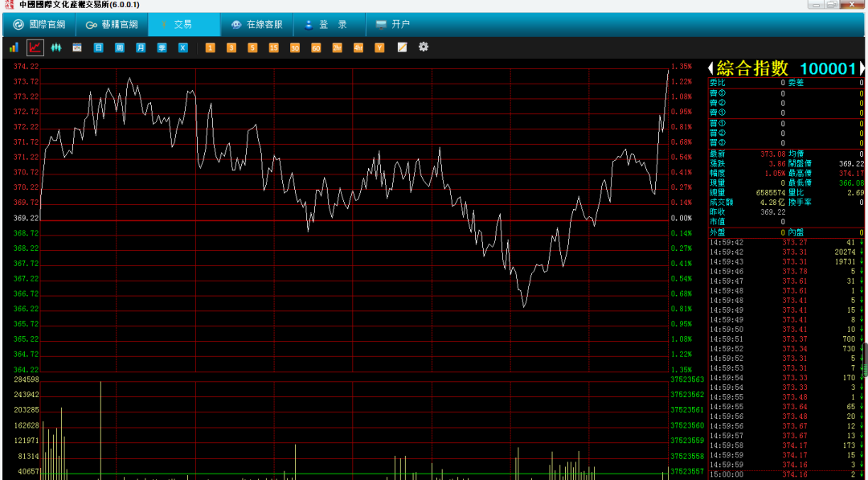Select the red intraday line chart icon

click(35, 47)
